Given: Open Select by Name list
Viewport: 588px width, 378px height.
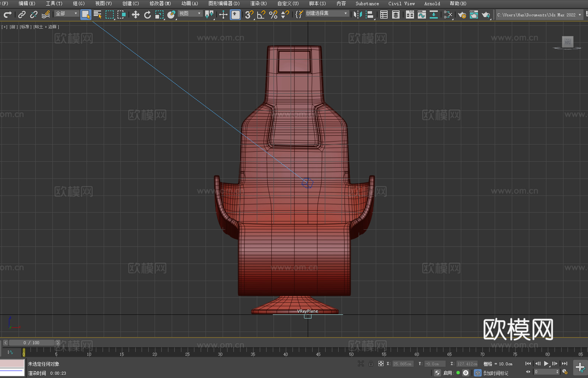Looking at the screenshot, I should click(x=98, y=14).
